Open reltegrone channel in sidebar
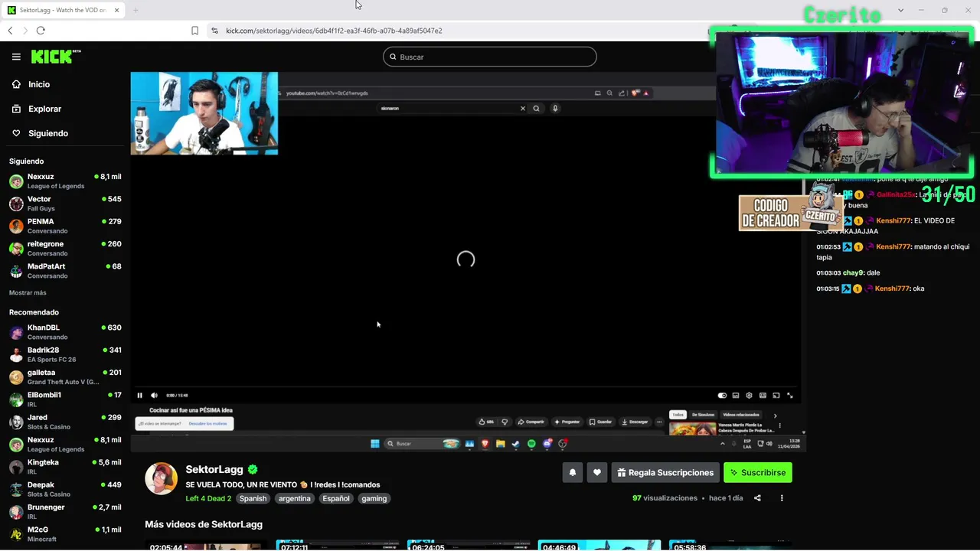Image resolution: width=980 pixels, height=551 pixels. point(65,248)
